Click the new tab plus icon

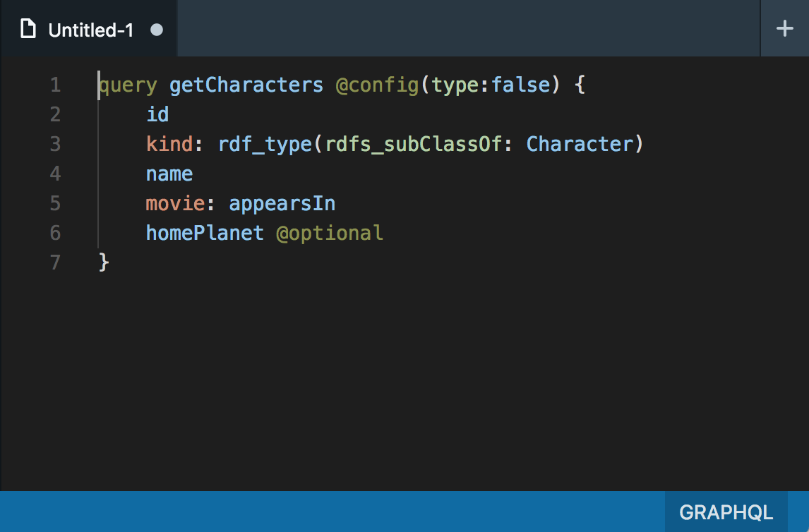784,28
